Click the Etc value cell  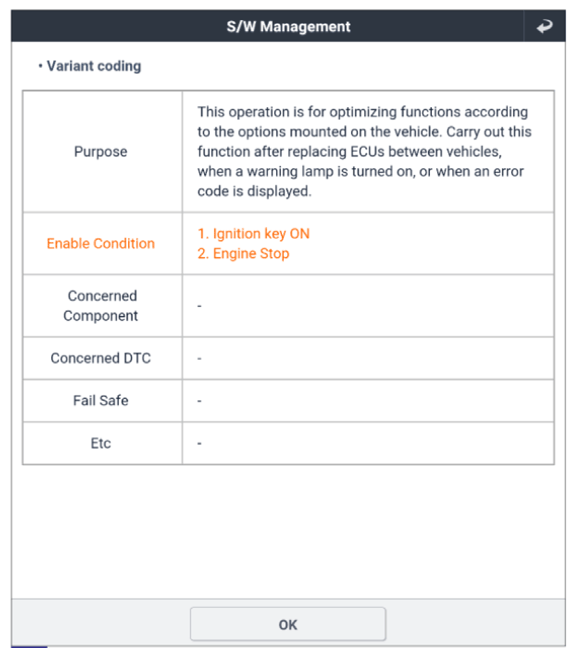click(368, 443)
